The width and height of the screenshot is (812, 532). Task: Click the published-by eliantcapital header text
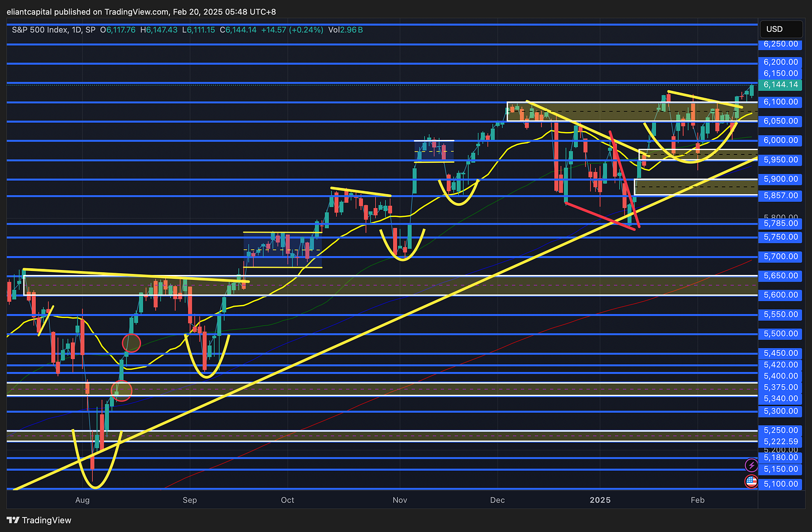[141, 12]
